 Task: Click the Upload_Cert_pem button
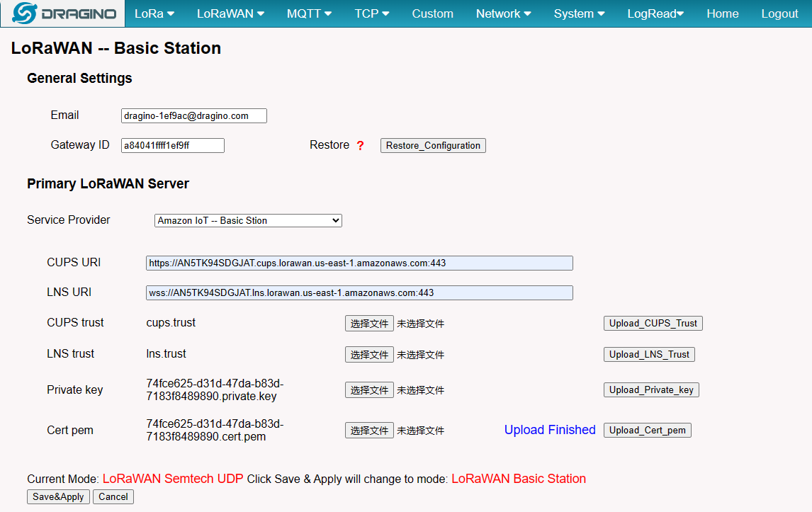click(648, 430)
